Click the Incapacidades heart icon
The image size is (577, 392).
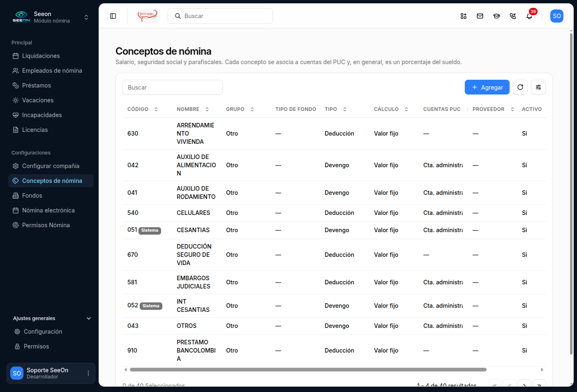coord(16,115)
